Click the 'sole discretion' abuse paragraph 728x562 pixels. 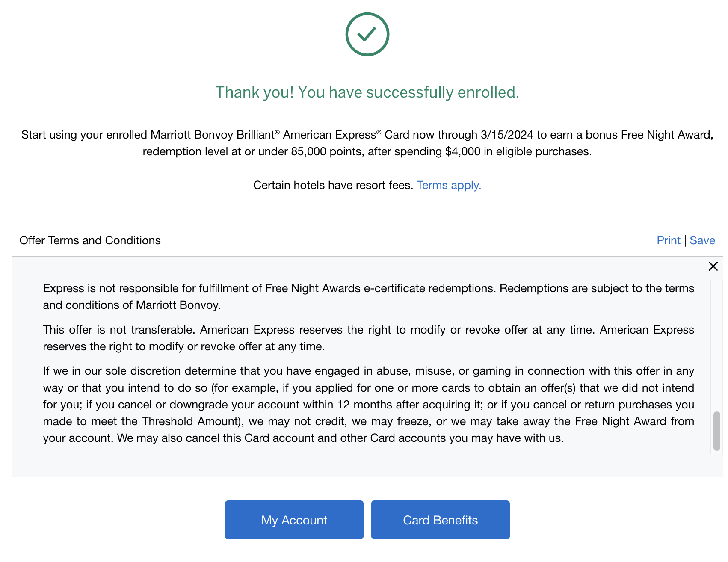pyautogui.click(x=368, y=404)
